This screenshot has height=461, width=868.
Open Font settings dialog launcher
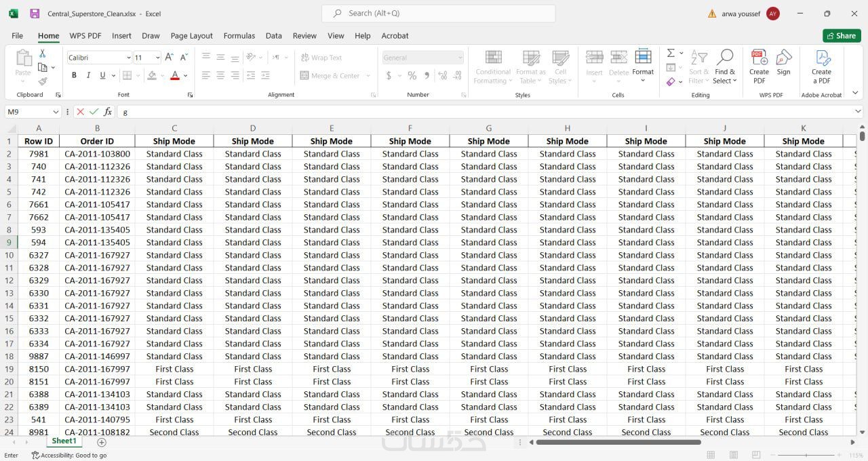point(190,95)
